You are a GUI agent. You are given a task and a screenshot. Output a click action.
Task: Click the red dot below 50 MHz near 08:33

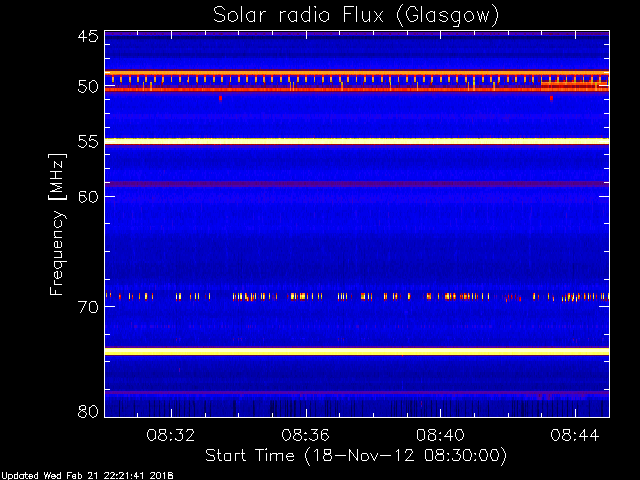tap(220, 98)
